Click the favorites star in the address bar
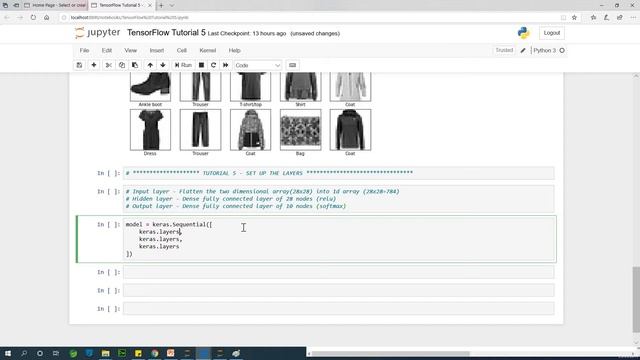Viewport: 640px width, 360px height. pos(574,18)
